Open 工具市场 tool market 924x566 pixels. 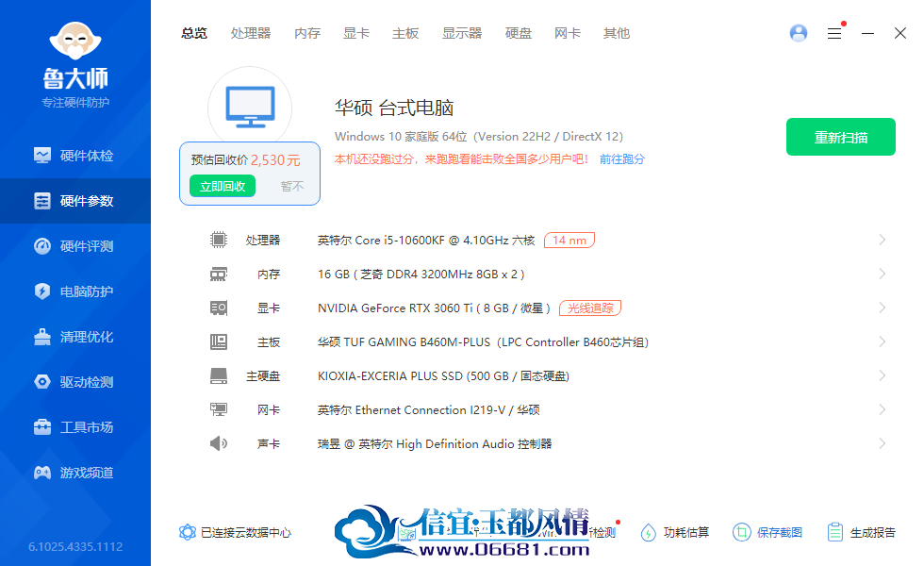74,427
